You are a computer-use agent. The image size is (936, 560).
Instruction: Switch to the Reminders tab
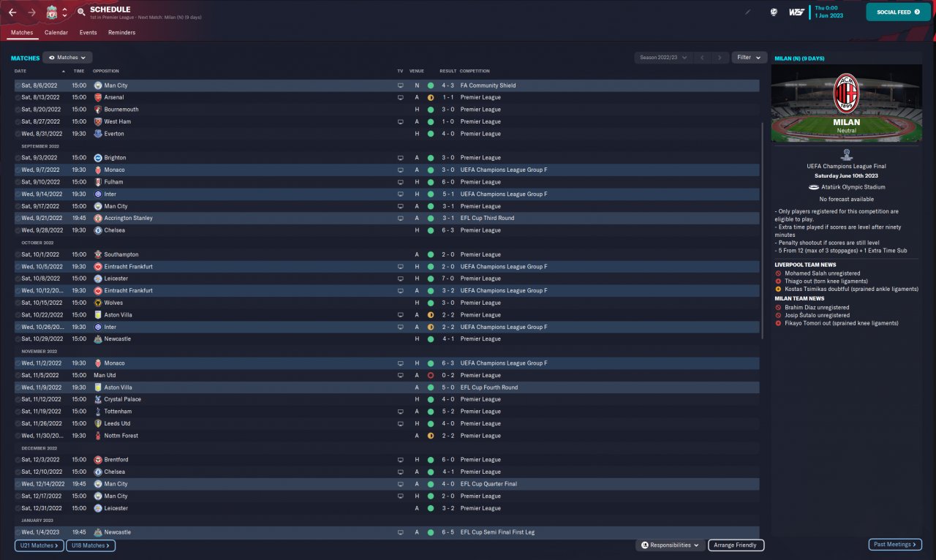[121, 33]
